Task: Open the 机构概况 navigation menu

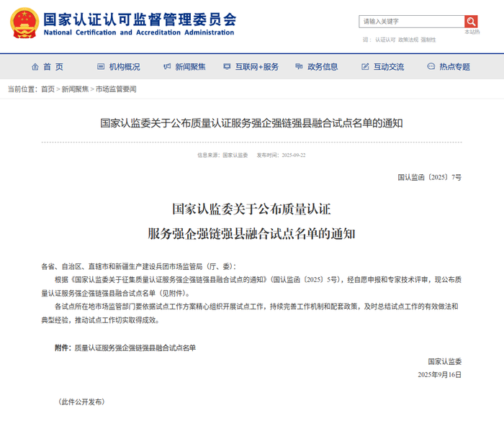Action: tap(125, 67)
